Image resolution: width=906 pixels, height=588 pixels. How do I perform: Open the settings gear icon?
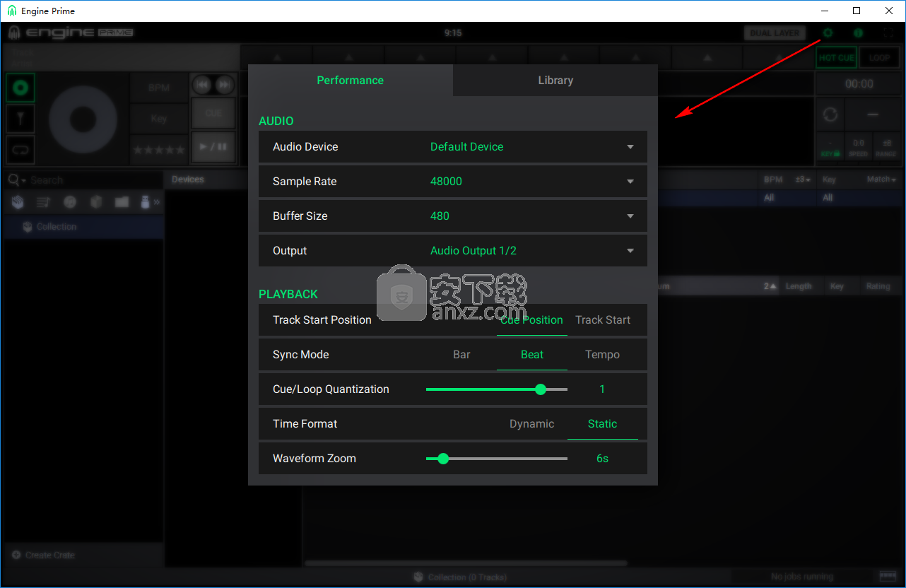tap(828, 33)
